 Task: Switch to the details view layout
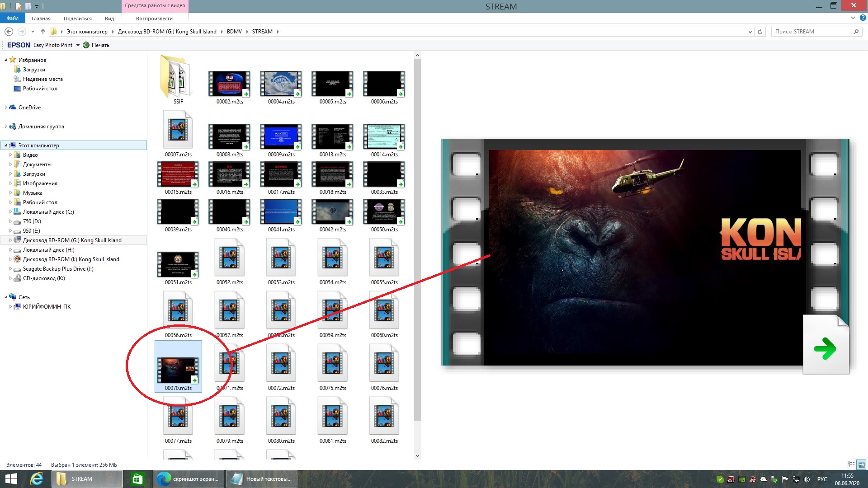(x=851, y=465)
